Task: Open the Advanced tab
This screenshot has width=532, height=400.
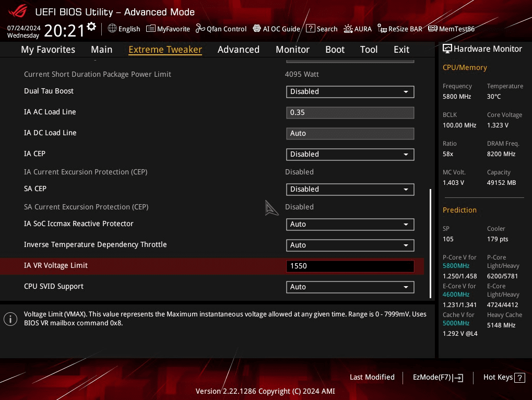Action: [x=239, y=50]
